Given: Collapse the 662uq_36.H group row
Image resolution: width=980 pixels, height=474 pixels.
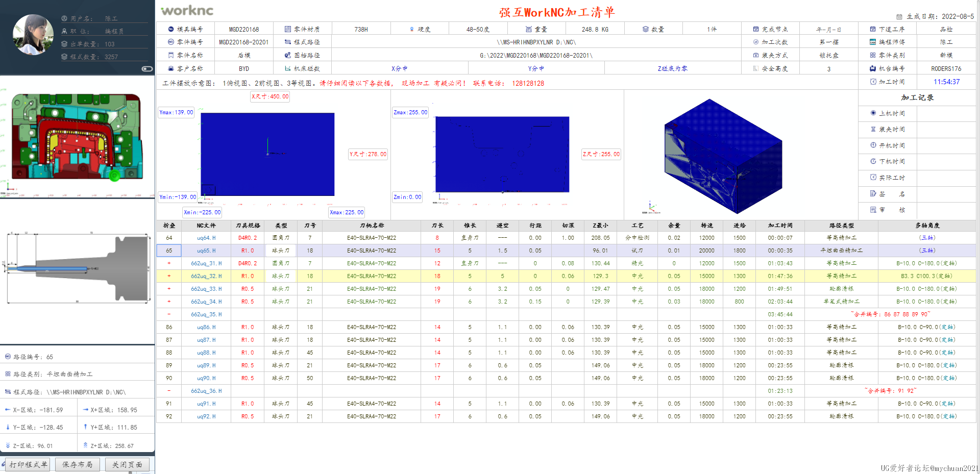Looking at the screenshot, I should coord(169,391).
